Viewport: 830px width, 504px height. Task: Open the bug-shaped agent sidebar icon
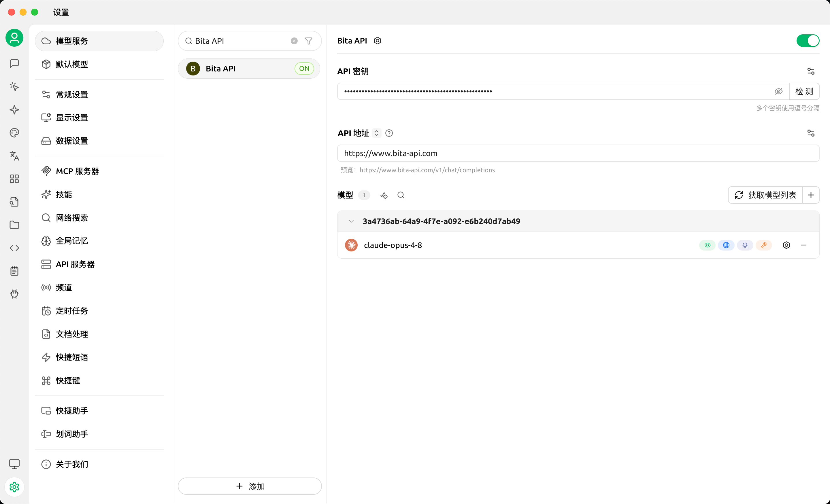14,294
